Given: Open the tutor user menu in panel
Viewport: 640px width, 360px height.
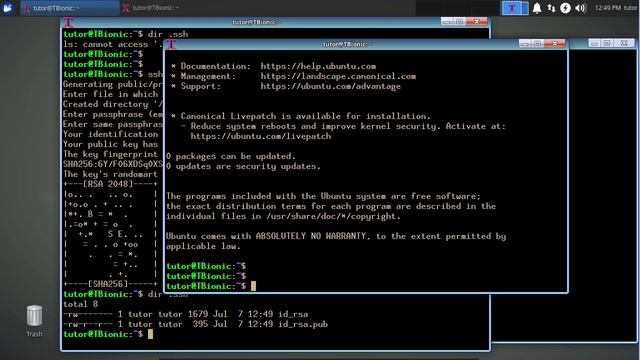Looking at the screenshot, I should click(x=631, y=8).
